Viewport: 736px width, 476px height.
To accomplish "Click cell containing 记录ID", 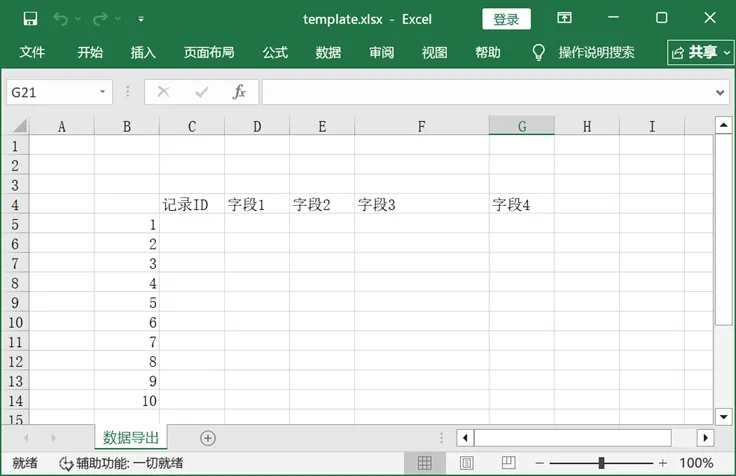I will [x=192, y=205].
